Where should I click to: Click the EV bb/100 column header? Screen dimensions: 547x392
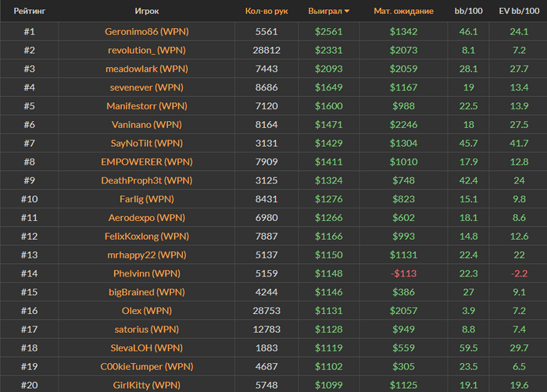point(519,11)
